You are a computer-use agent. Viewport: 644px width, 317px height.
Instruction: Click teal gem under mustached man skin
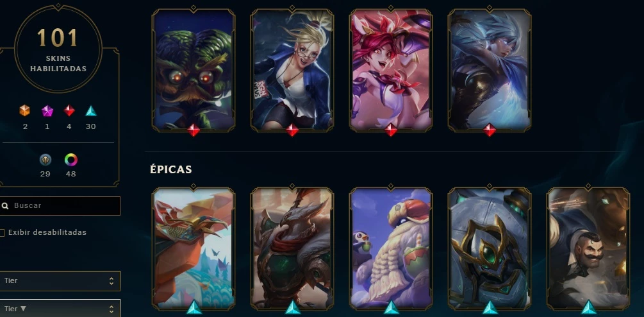pyautogui.click(x=588, y=307)
